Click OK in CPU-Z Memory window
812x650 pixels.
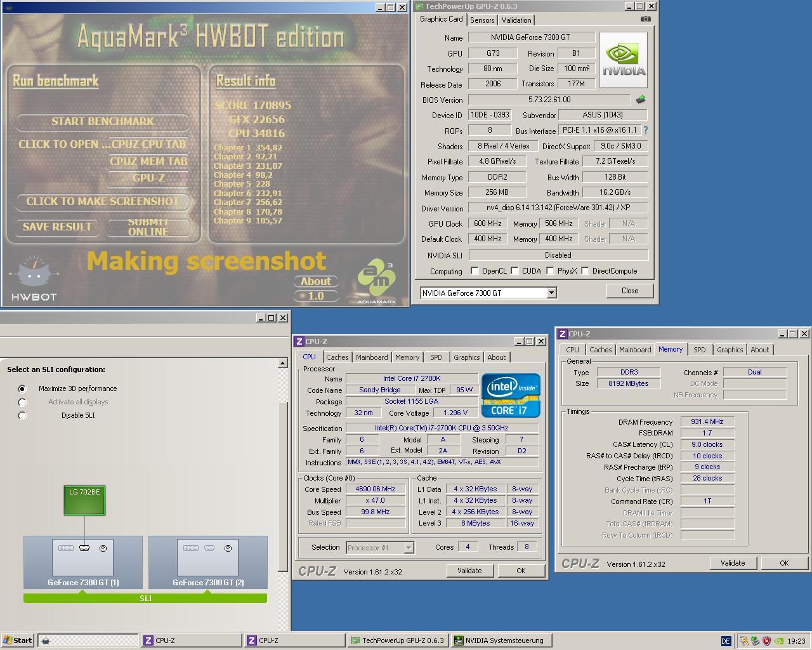pyautogui.click(x=784, y=563)
